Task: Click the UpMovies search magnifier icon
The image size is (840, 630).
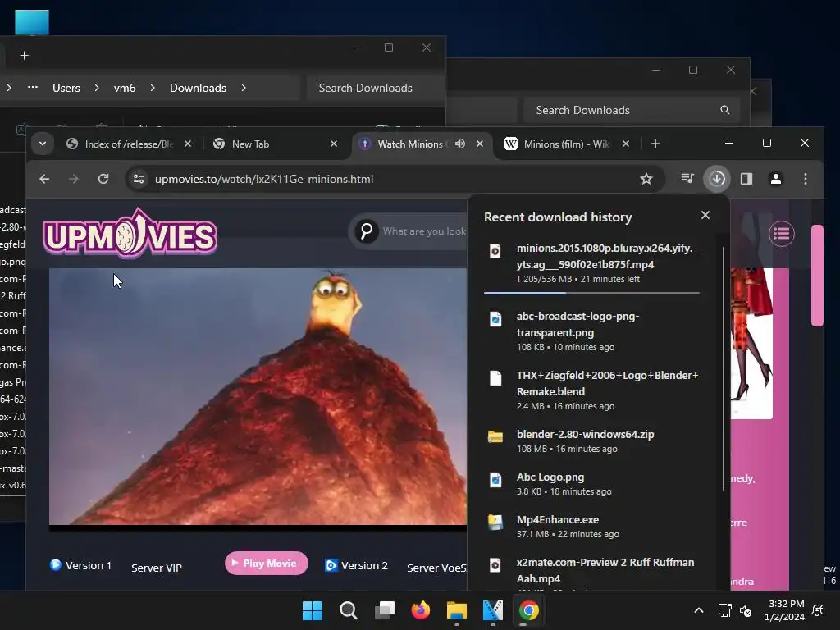Action: tap(367, 231)
